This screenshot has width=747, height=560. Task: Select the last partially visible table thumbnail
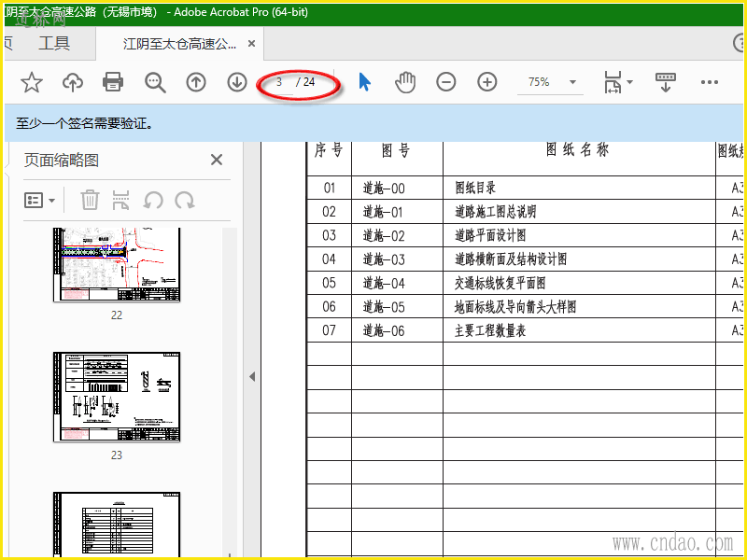(x=117, y=525)
